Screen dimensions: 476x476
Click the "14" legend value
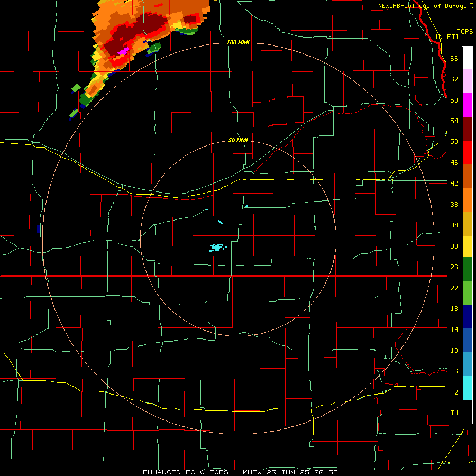pos(454,329)
